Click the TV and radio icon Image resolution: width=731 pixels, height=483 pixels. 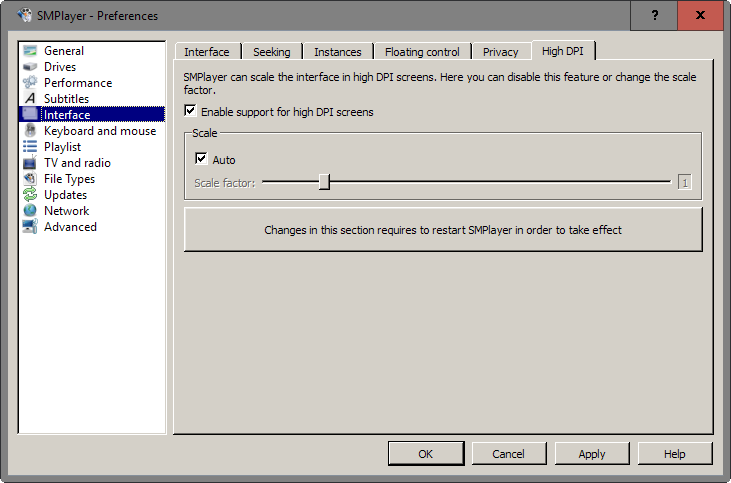point(30,163)
